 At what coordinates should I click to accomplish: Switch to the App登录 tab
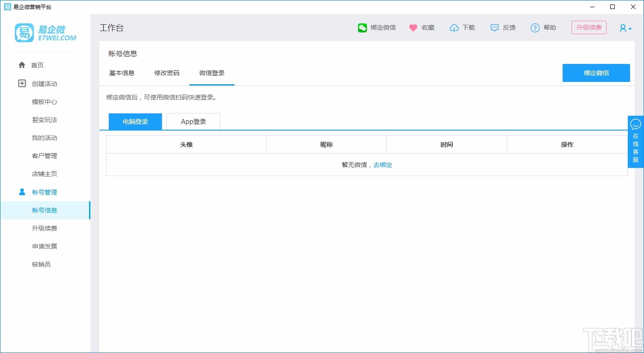(x=193, y=121)
